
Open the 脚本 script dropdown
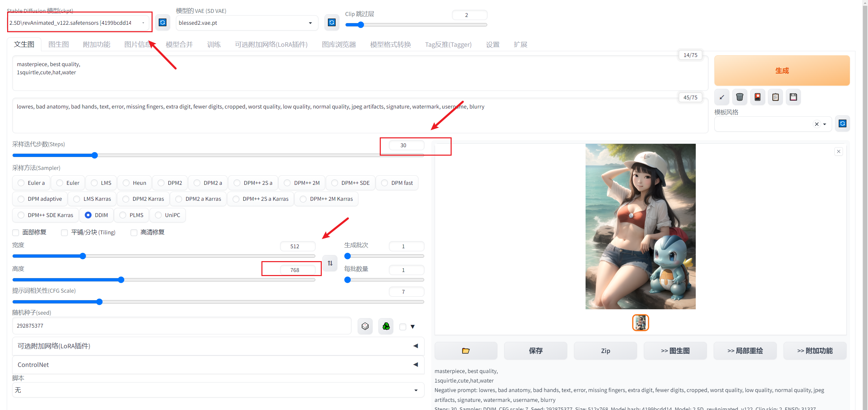[218, 390]
